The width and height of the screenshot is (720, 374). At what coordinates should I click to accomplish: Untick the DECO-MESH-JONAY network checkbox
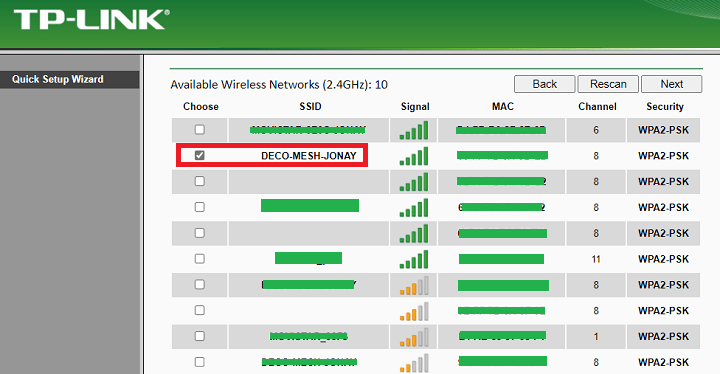pyautogui.click(x=199, y=155)
